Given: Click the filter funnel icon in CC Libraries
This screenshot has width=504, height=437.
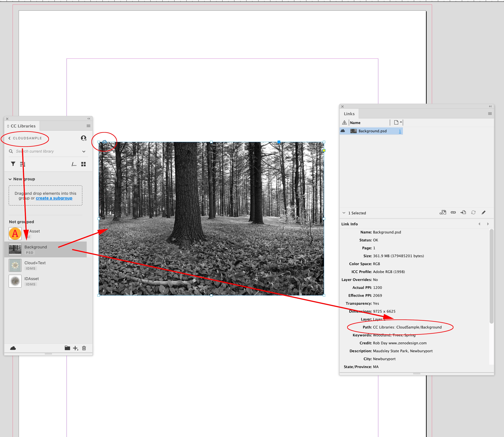Looking at the screenshot, I should click(13, 164).
